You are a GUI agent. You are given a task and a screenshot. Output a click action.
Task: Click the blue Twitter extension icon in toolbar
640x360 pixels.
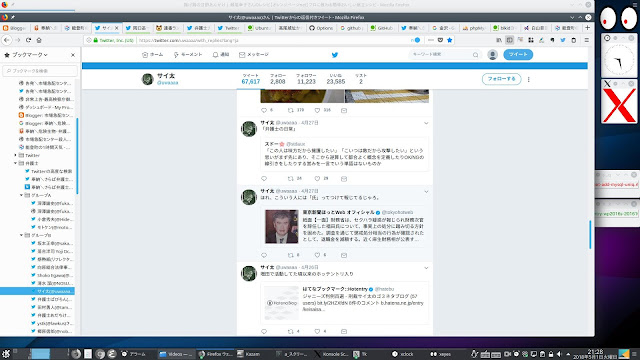point(563,40)
